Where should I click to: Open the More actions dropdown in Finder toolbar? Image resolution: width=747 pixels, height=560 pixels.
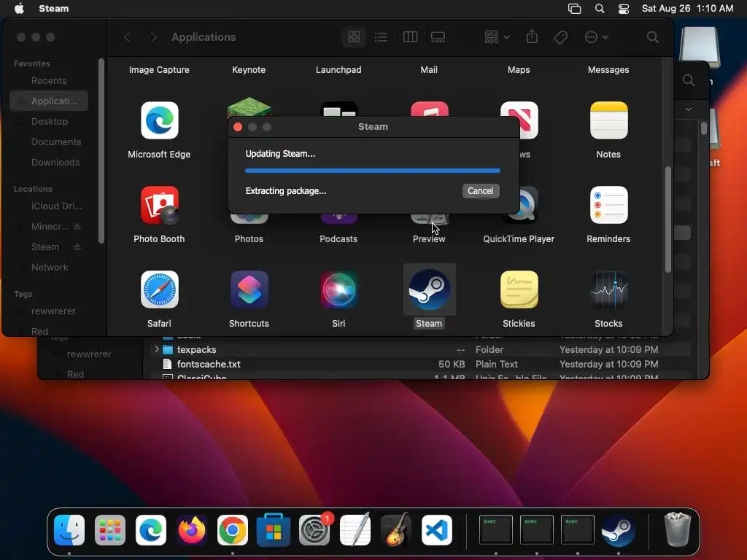[596, 37]
